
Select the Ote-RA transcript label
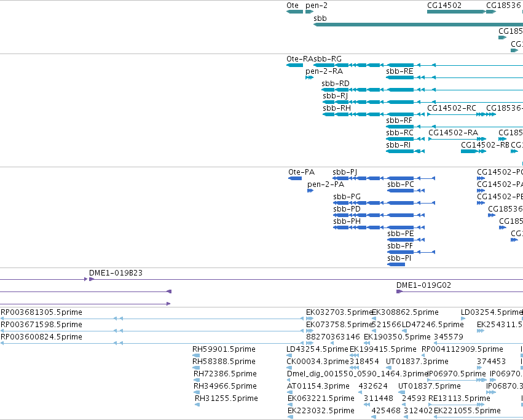tap(299, 59)
